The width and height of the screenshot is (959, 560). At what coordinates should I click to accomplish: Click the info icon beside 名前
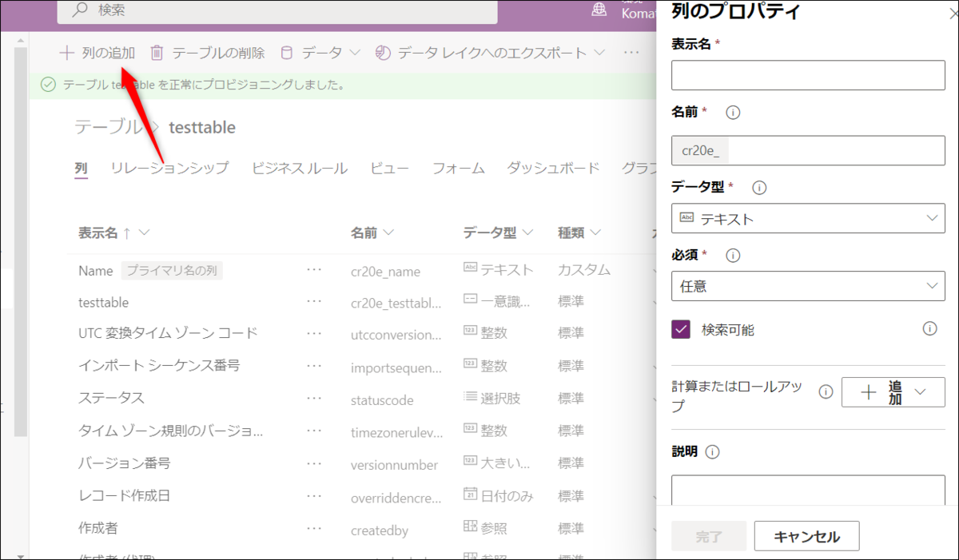(x=732, y=113)
